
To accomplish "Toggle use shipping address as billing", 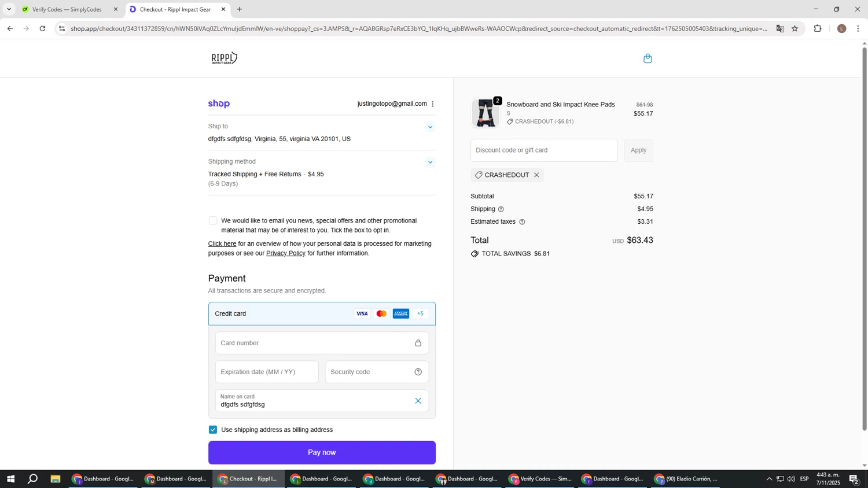I will (213, 430).
